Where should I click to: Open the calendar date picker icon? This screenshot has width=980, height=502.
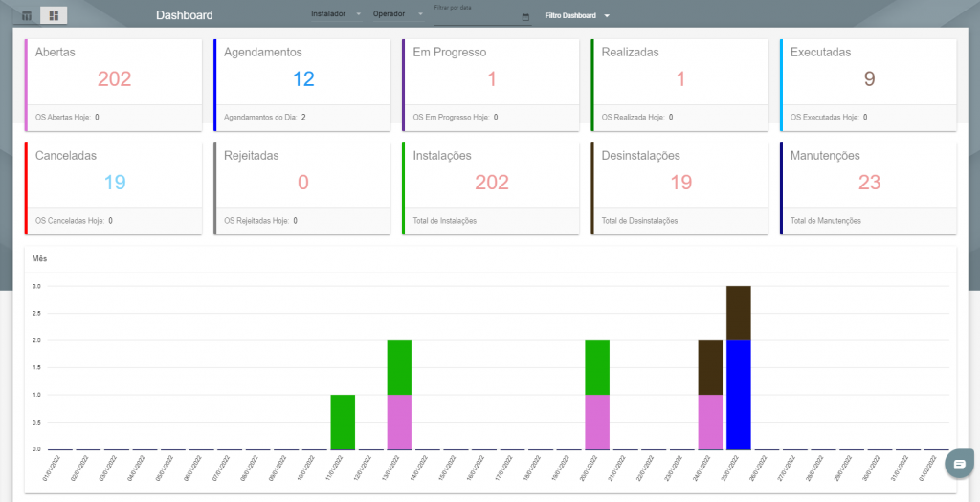525,17
